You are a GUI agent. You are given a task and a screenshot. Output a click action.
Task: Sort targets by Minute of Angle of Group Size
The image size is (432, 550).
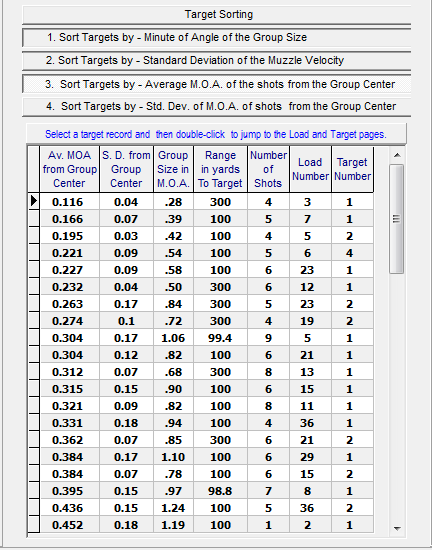point(216,38)
